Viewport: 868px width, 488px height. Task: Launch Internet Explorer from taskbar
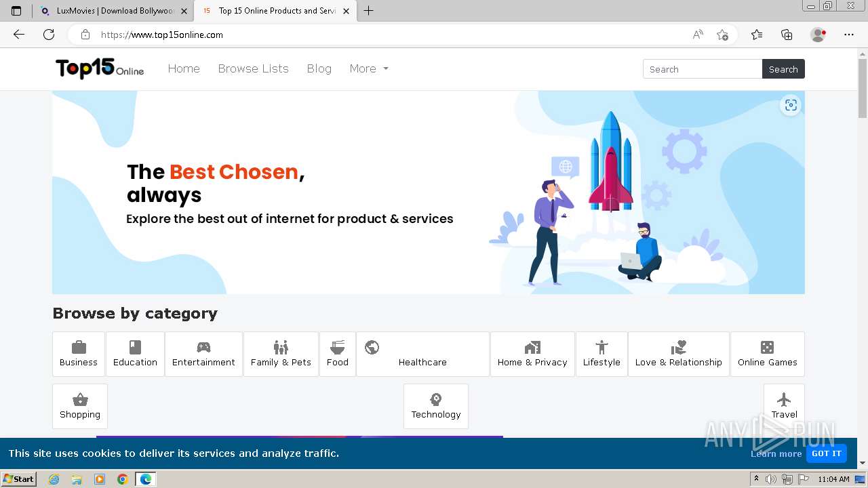click(54, 479)
